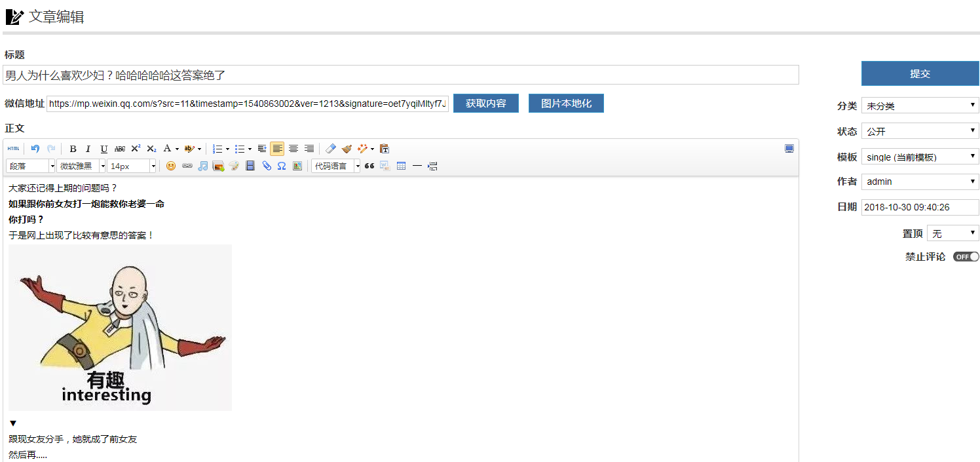Undo the last edit in the editor

pyautogui.click(x=35, y=149)
